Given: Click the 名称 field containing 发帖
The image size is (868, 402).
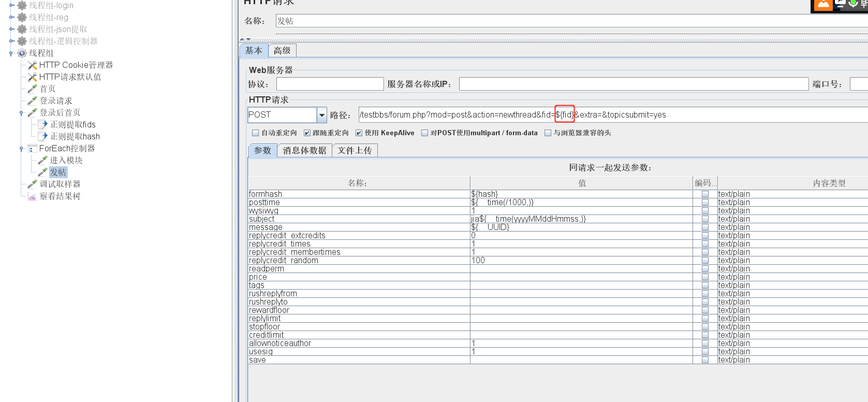Looking at the screenshot, I should tap(571, 21).
